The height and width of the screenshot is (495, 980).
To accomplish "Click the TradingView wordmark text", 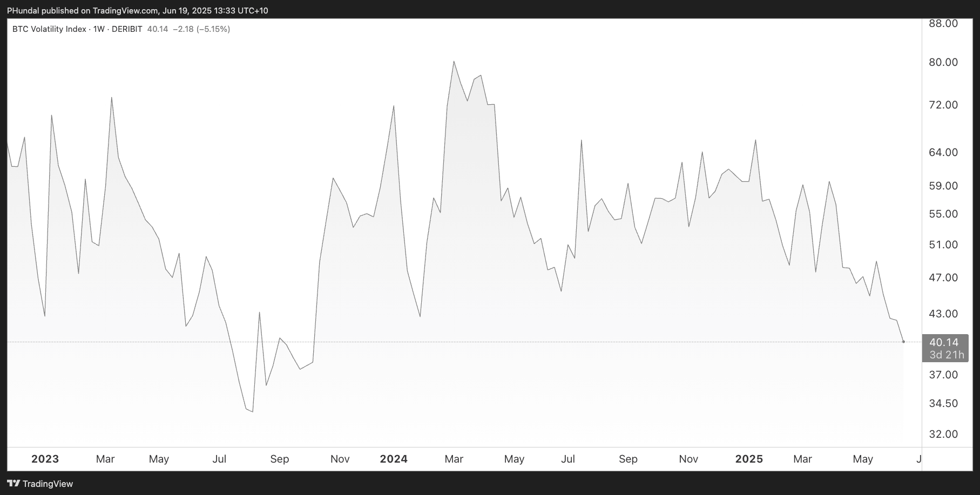I will (x=48, y=484).
